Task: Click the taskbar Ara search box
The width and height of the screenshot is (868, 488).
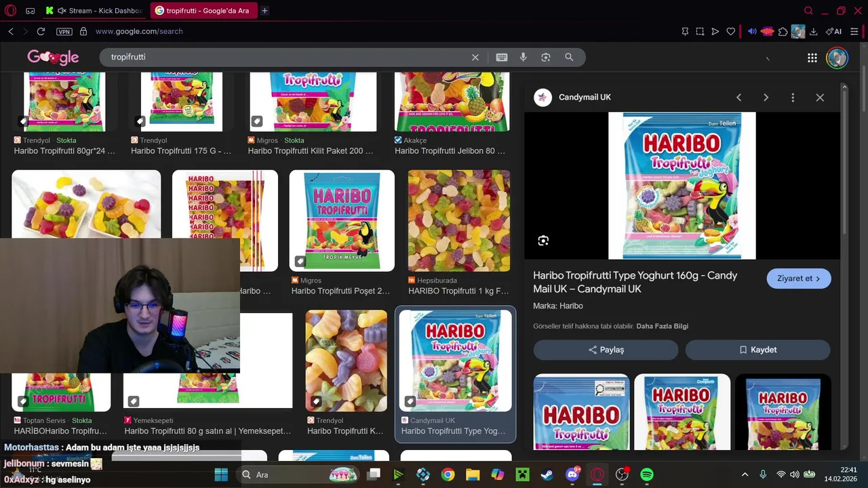Action: point(298,474)
